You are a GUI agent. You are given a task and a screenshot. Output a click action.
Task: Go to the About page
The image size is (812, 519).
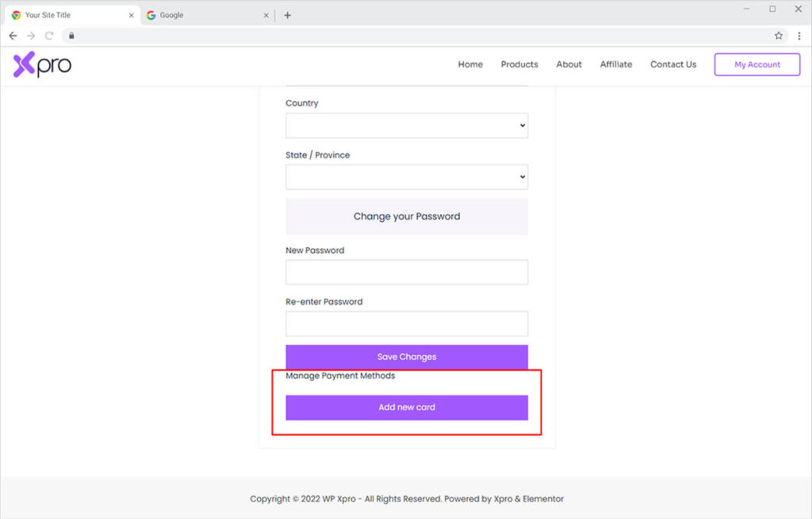point(569,65)
